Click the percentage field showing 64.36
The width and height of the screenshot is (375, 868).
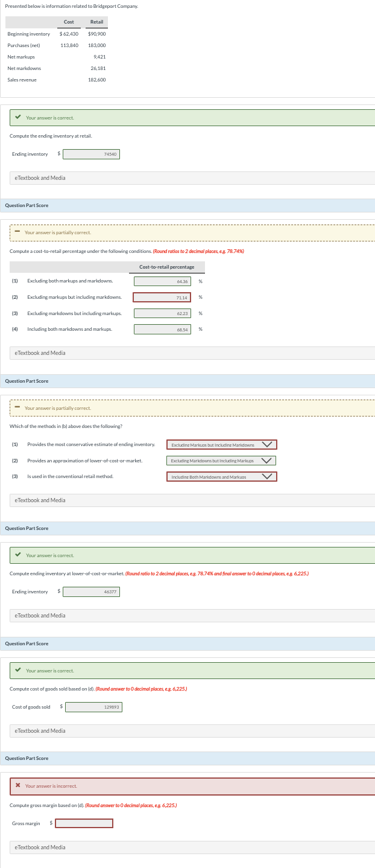[162, 281]
